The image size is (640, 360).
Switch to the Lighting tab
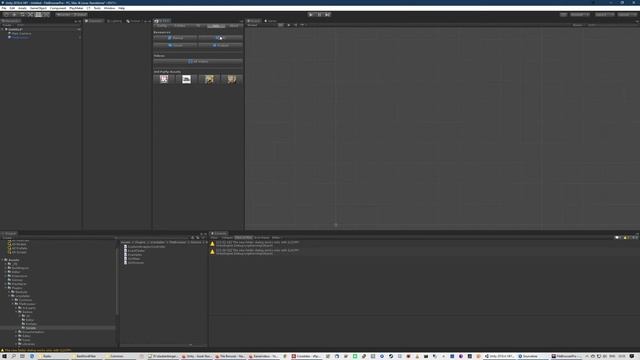[x=115, y=21]
